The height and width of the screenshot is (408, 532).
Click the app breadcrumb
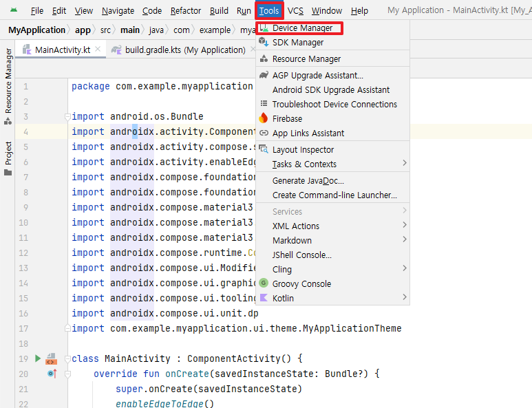click(x=83, y=30)
